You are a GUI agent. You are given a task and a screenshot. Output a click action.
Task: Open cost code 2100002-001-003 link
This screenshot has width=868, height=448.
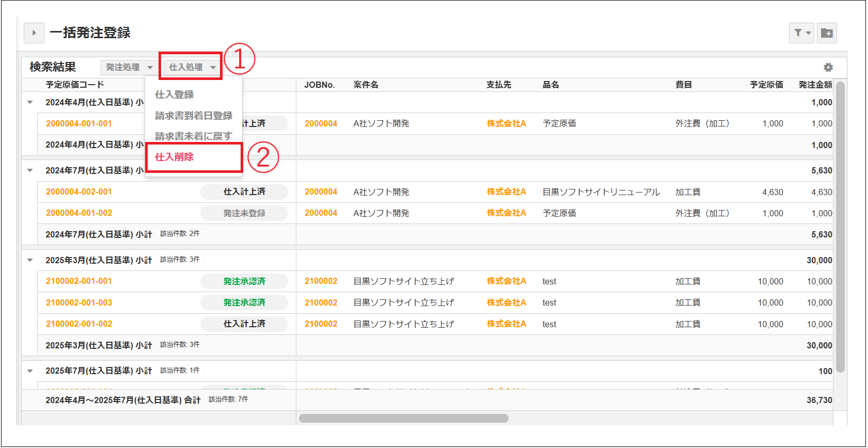pos(79,303)
